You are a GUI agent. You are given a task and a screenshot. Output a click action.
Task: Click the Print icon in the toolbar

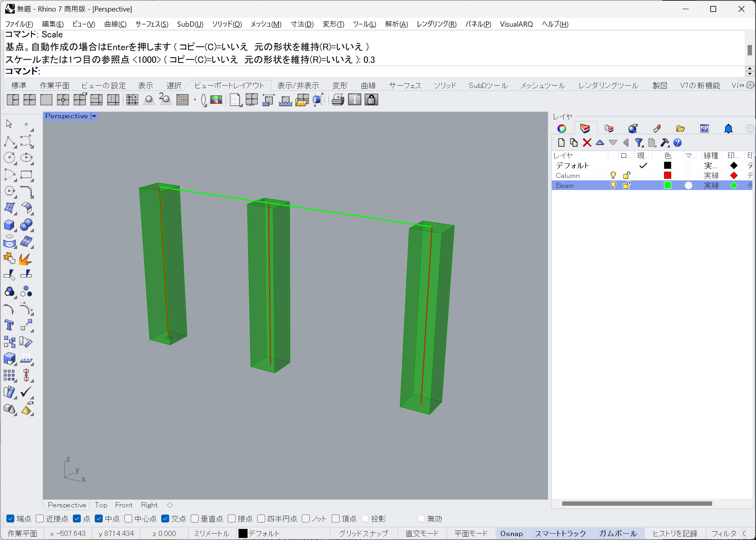click(x=338, y=100)
